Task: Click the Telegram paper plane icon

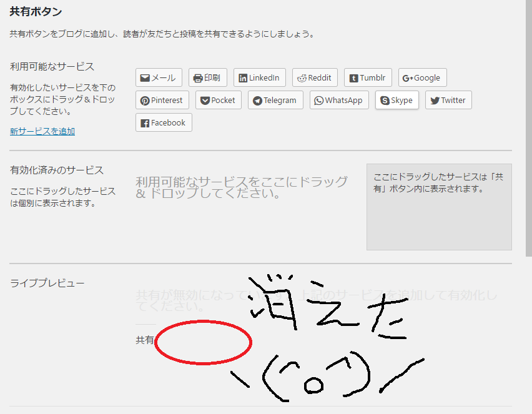Action: (257, 101)
